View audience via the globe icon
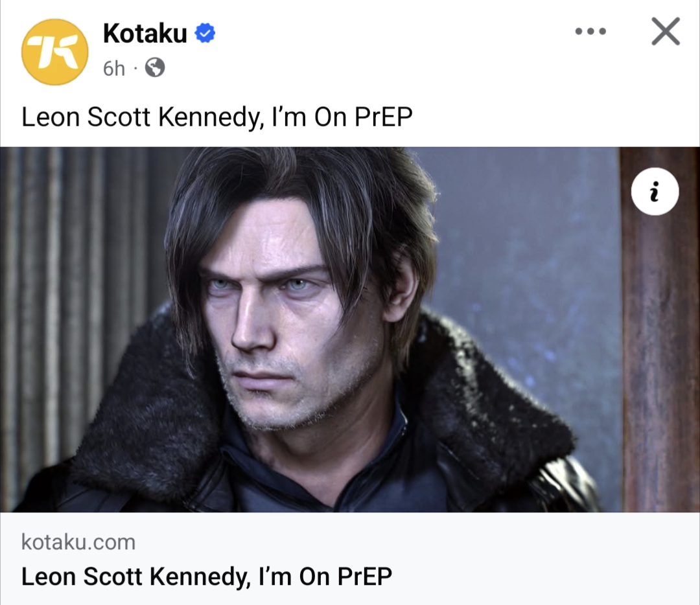 pos(154,67)
